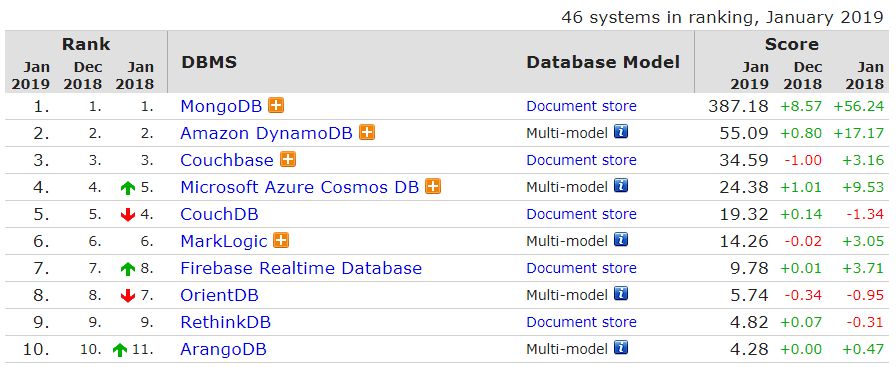Screen dimensions: 896x367
Task: Click the plus icon beside MarkLogic
Action: click(281, 241)
